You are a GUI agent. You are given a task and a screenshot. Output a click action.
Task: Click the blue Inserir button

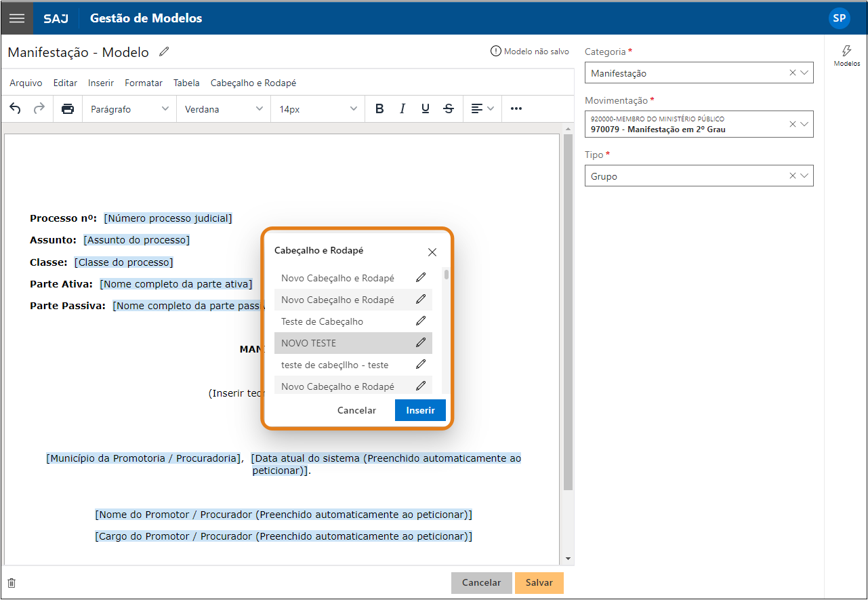click(420, 410)
